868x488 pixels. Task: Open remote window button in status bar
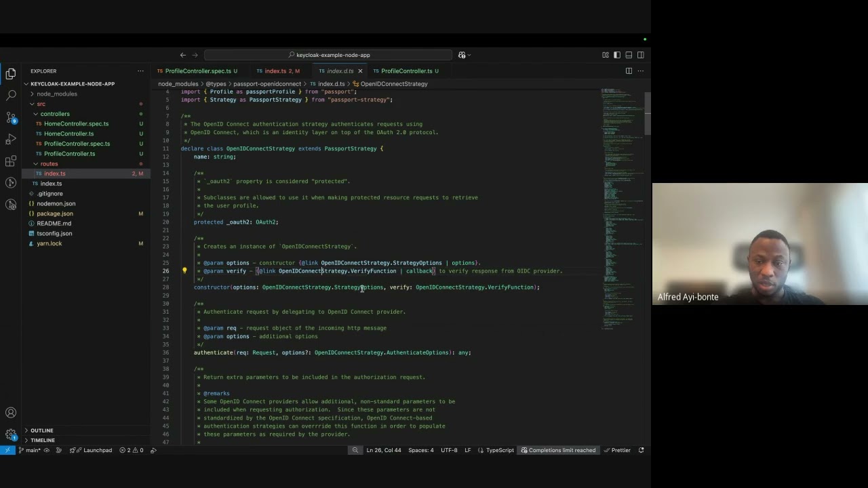coord(7,450)
